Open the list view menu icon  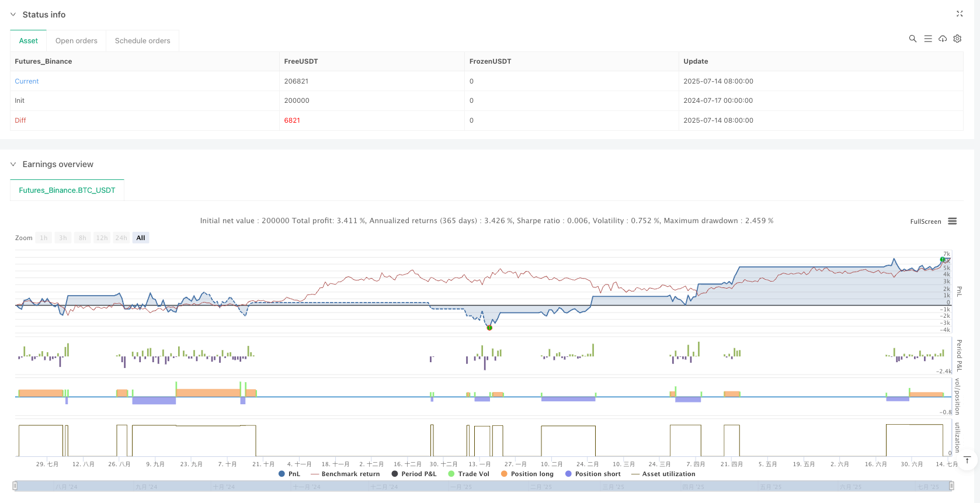pyautogui.click(x=927, y=39)
